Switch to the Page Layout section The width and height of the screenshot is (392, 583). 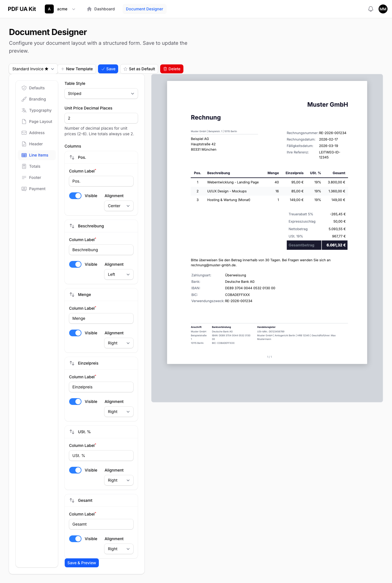pos(37,122)
